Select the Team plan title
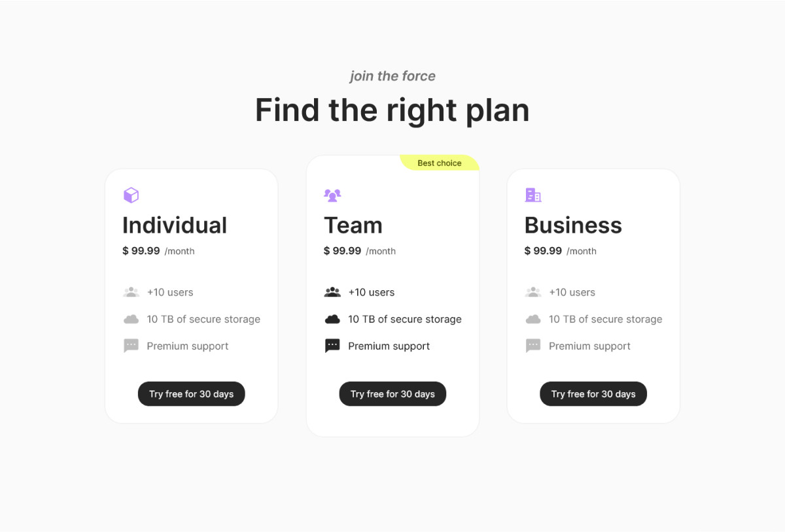The height and width of the screenshot is (532, 785). [x=353, y=225]
